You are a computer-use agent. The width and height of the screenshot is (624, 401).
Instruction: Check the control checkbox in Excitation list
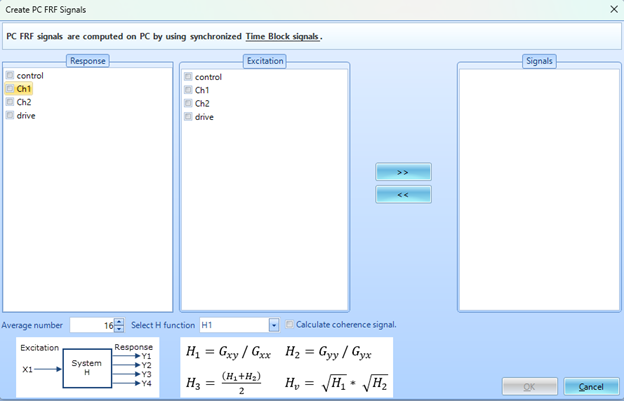[188, 77]
